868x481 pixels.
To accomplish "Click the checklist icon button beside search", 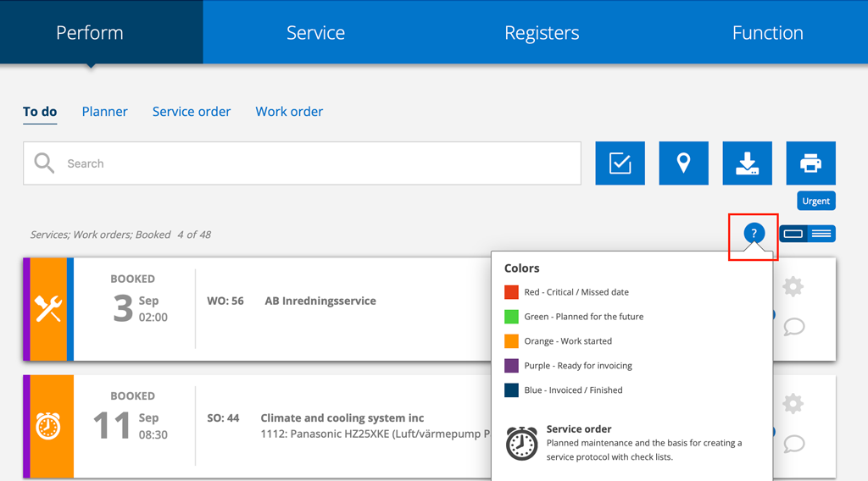I will (620, 163).
